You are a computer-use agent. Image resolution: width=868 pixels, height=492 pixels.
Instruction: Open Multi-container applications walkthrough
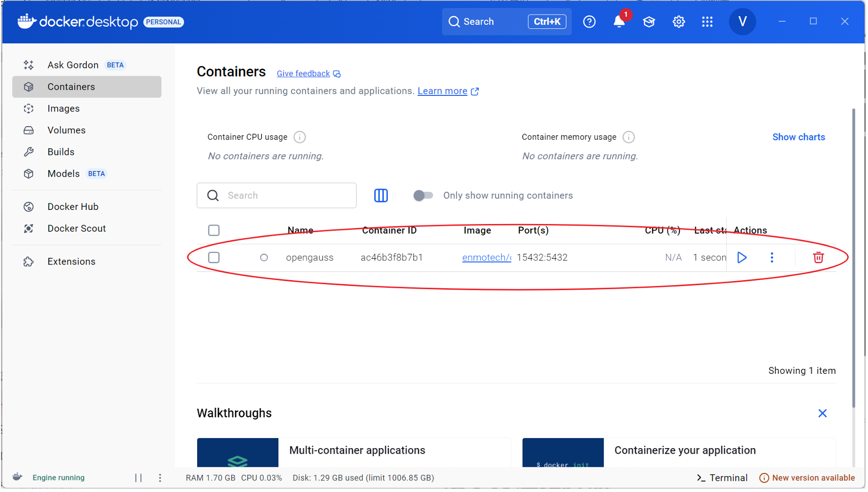(354, 453)
